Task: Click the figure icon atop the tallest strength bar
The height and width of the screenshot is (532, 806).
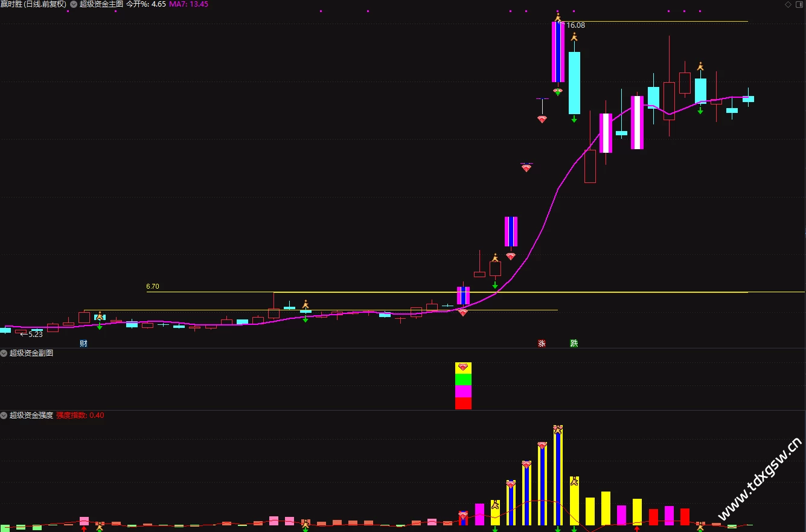Action: [558, 430]
